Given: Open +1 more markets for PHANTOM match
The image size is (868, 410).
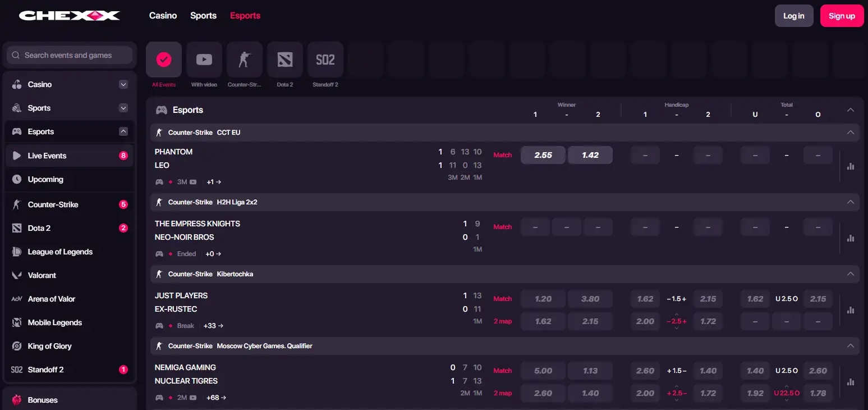Looking at the screenshot, I should [214, 182].
